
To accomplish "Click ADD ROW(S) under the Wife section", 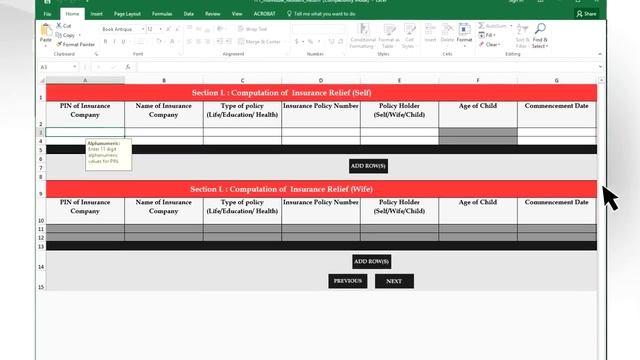I will (371, 262).
